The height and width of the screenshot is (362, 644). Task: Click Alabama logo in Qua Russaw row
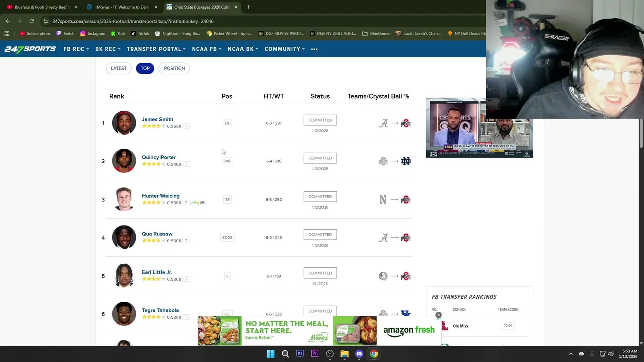(383, 238)
